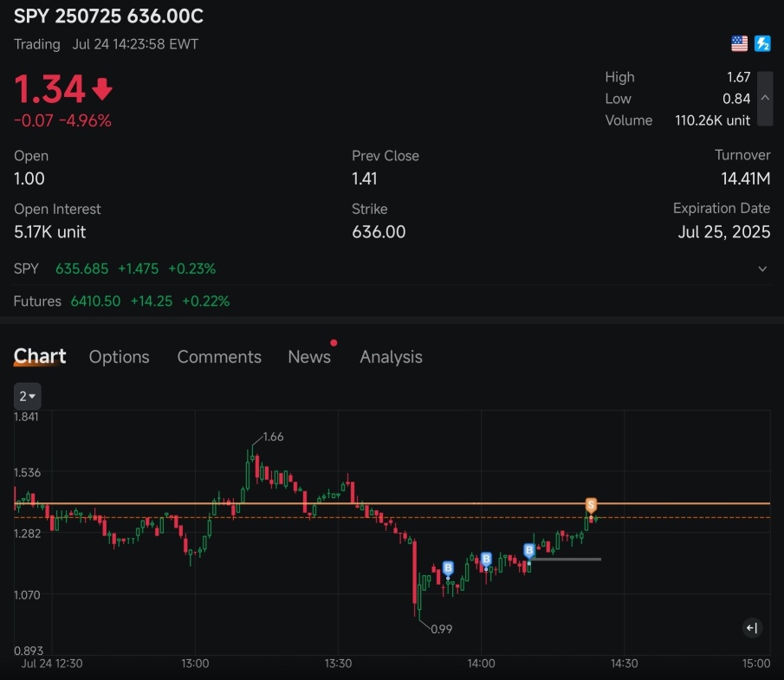The width and height of the screenshot is (784, 680).
Task: Click the first B buy marker near 13:53
Action: pos(448,568)
